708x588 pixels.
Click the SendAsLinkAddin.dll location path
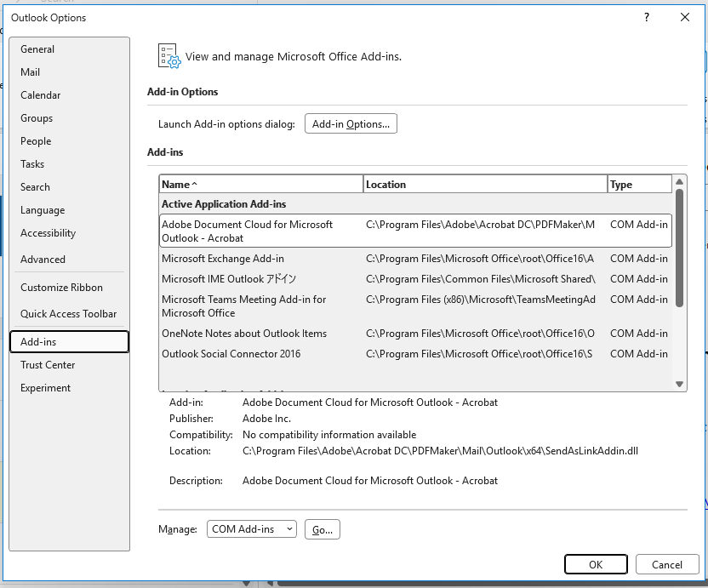coord(440,451)
